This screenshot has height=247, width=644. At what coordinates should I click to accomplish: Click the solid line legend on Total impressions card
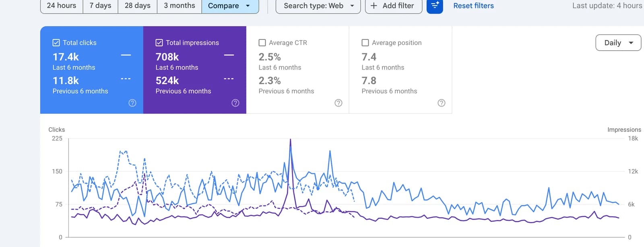[229, 55]
